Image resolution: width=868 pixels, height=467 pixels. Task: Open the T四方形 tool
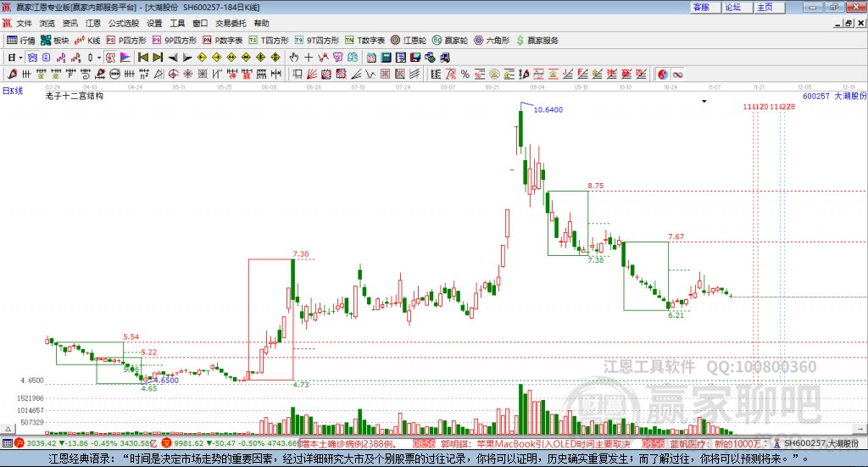coord(268,41)
